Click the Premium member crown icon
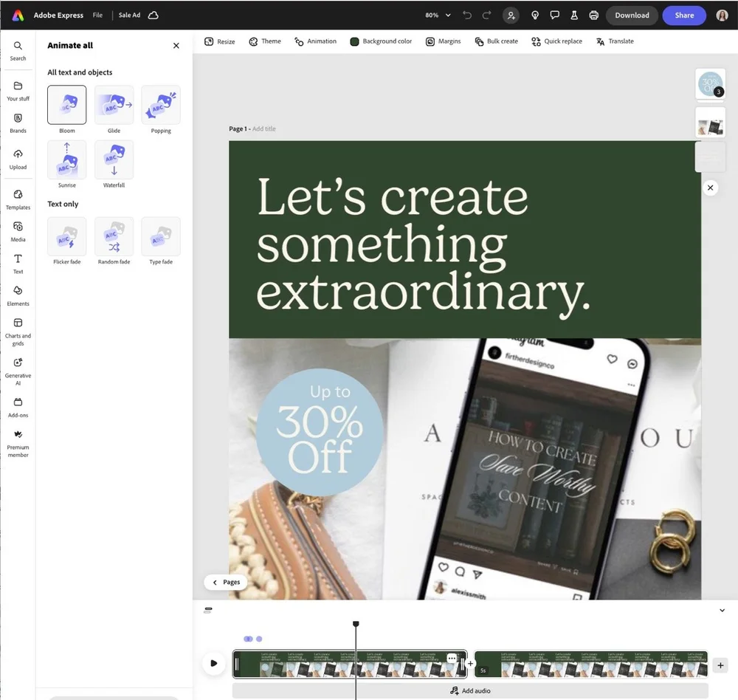Viewport: 738px width, 700px height. coord(18,434)
